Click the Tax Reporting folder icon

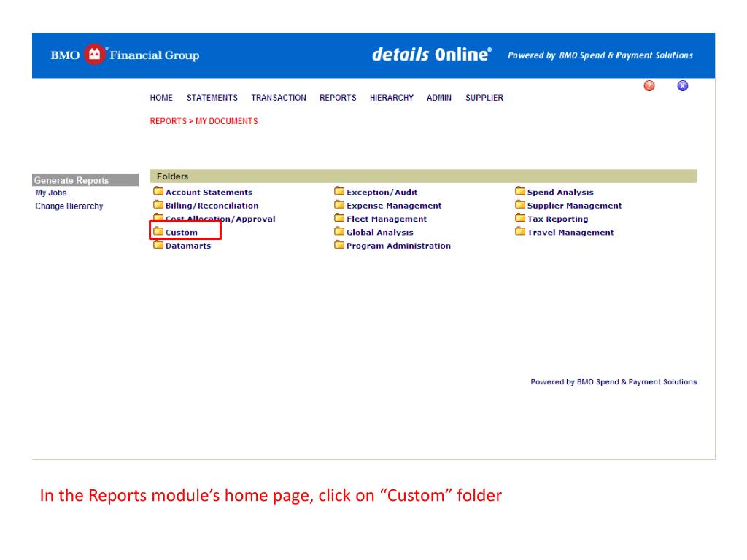[519, 218]
